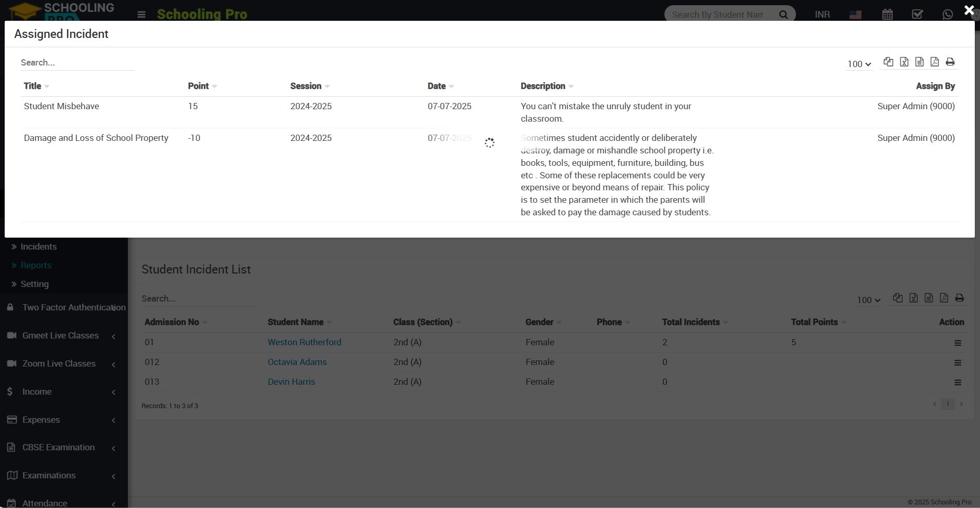The image size is (980, 508).
Task: Expand Two Factor Authentication menu
Action: click(64, 307)
